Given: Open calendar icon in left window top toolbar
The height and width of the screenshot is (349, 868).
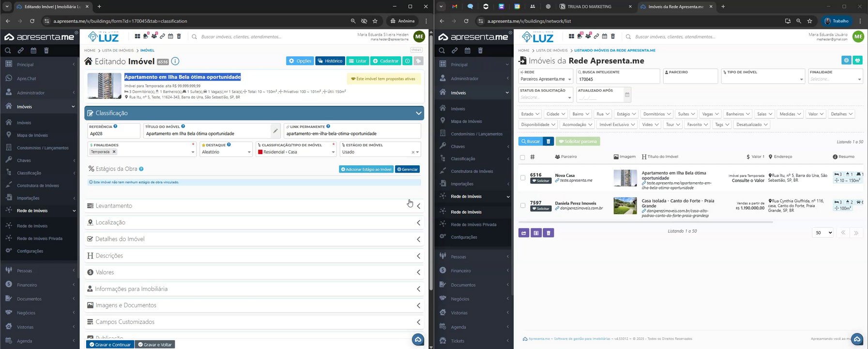Looking at the screenshot, I should [170, 36].
